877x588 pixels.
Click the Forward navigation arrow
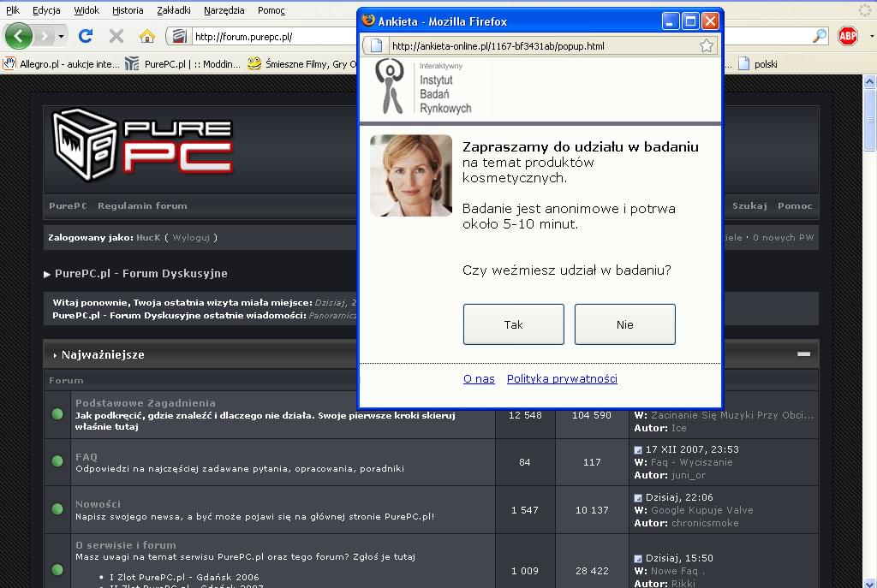(44, 37)
